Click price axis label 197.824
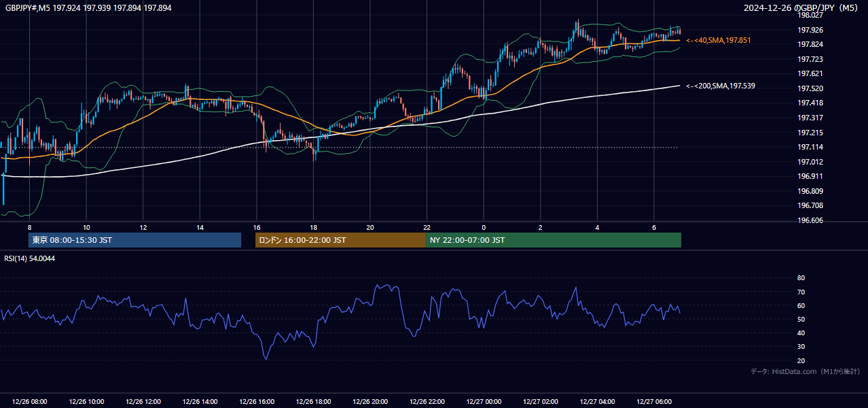Screen dimensions: 868x408 (810, 44)
